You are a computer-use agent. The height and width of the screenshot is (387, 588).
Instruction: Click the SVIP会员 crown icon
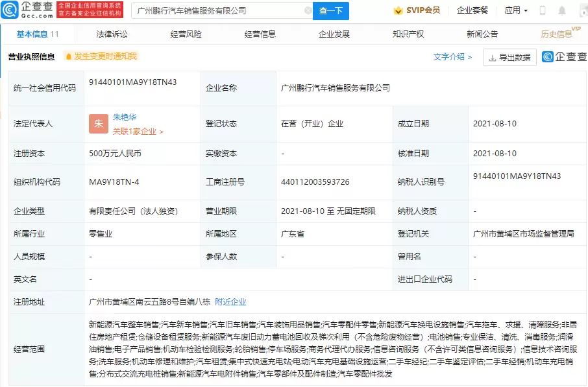pyautogui.click(x=398, y=10)
